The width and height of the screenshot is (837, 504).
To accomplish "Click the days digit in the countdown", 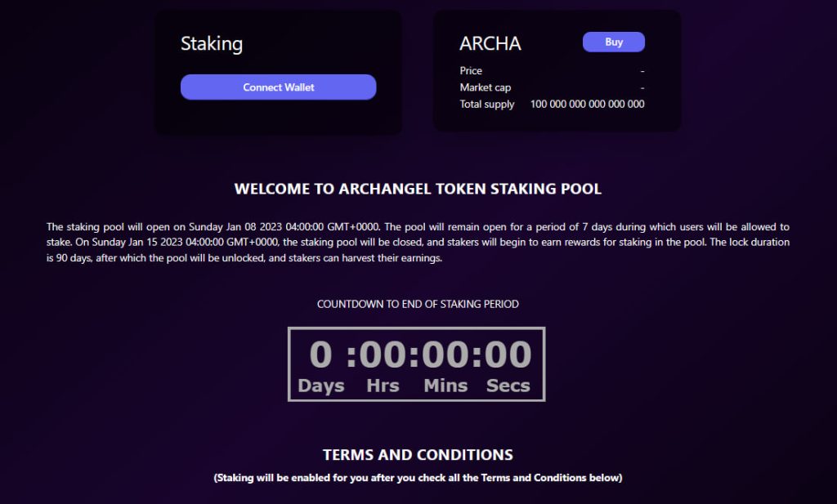I will tap(321, 355).
